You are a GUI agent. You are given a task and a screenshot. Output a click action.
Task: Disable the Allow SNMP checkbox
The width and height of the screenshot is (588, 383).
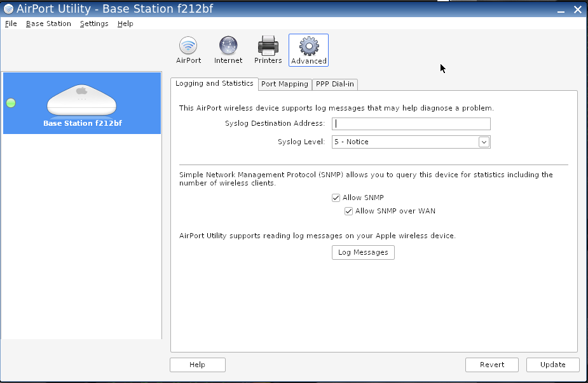[x=336, y=198]
